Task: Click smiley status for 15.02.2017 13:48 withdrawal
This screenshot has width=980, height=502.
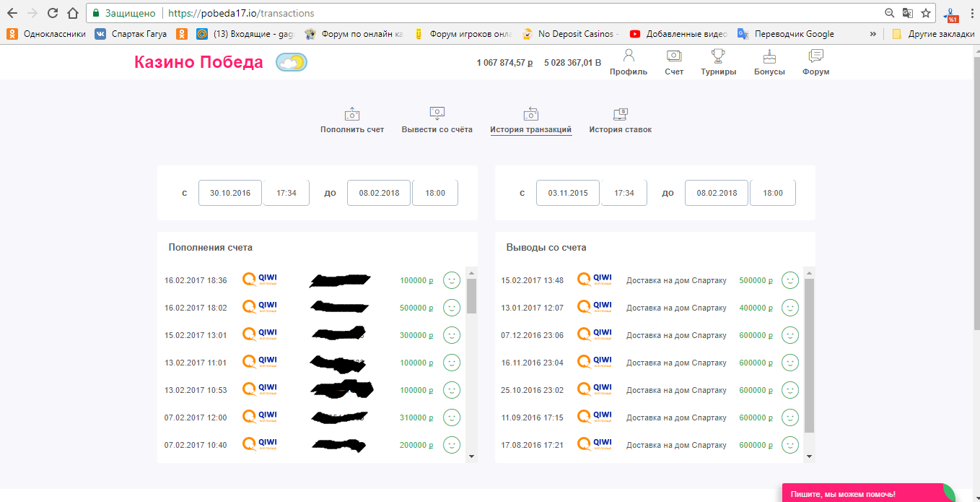Action: (x=790, y=280)
